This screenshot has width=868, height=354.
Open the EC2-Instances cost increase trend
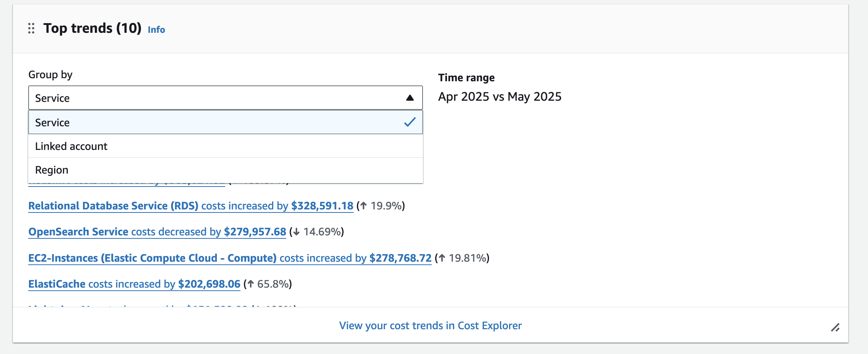tap(230, 258)
